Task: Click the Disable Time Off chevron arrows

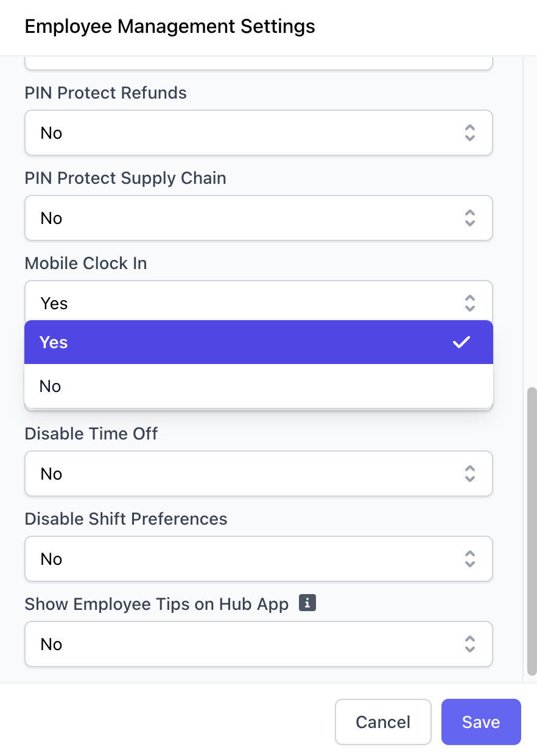Action: click(469, 474)
